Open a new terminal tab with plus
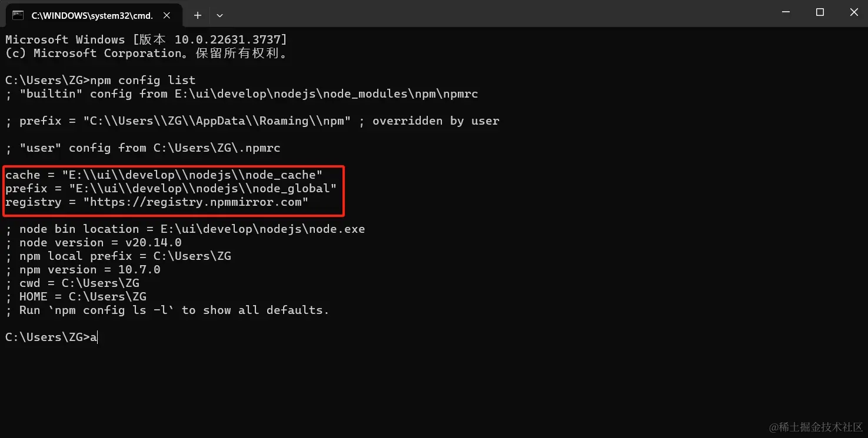This screenshot has height=438, width=868. 198,15
